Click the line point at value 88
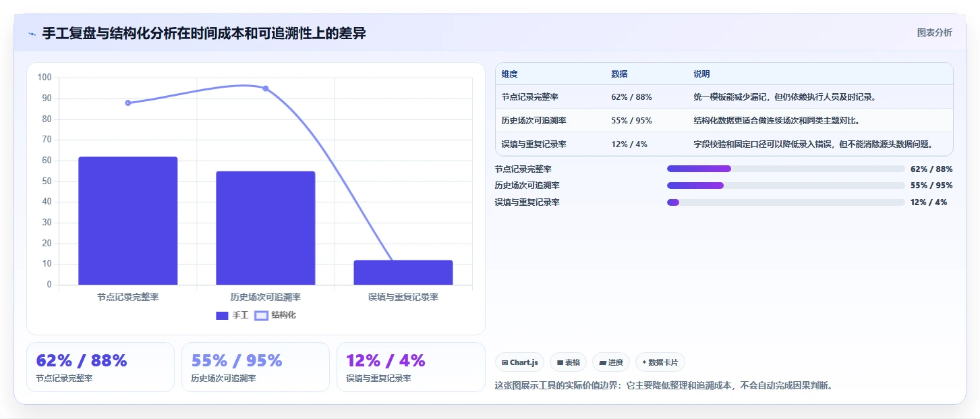This screenshot has height=419, width=980. click(128, 103)
